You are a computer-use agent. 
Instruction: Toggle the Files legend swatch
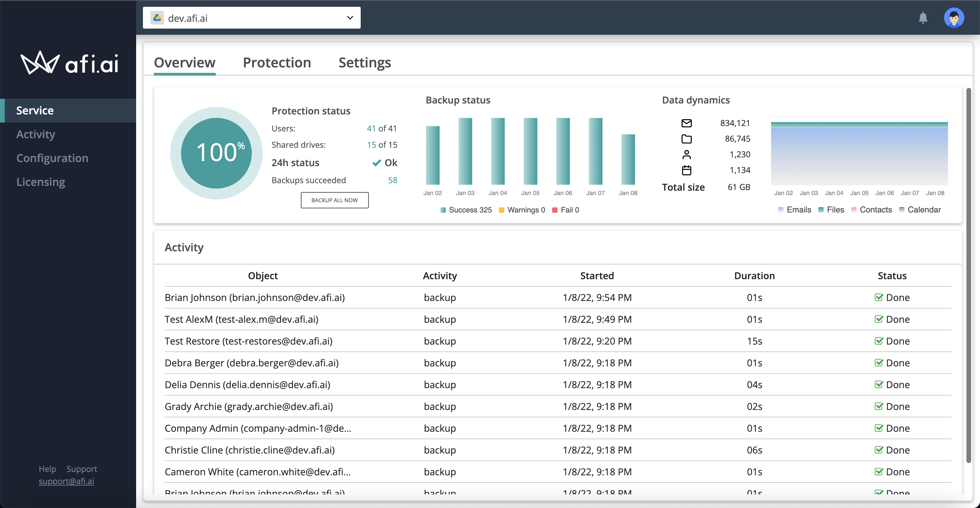[x=821, y=210]
